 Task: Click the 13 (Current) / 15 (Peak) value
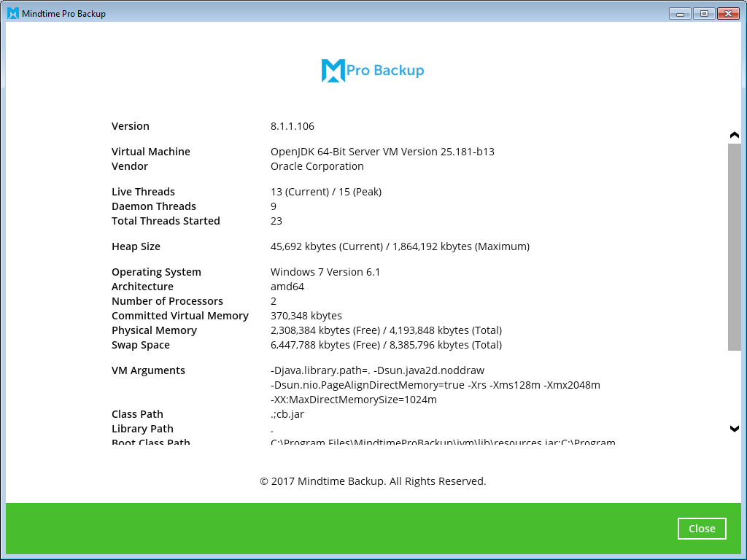click(326, 192)
